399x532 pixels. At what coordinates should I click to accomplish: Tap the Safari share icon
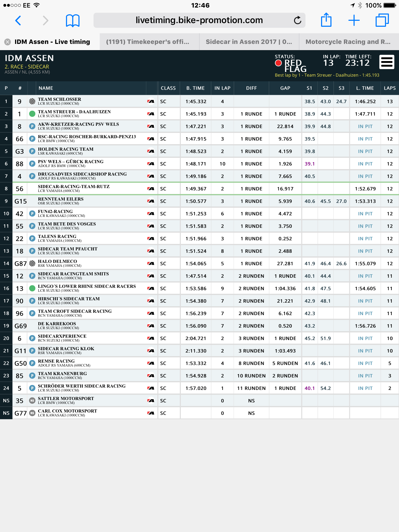click(326, 20)
